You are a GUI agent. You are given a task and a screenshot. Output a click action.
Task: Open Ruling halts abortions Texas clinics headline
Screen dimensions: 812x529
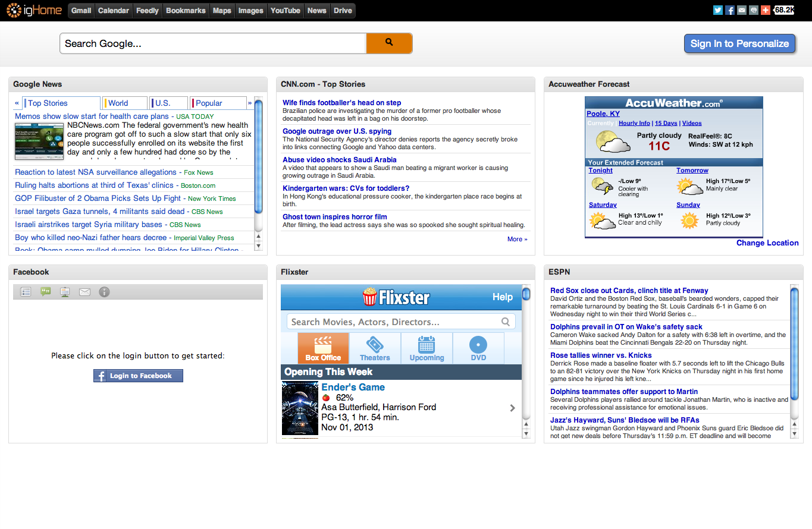pyautogui.click(x=94, y=185)
